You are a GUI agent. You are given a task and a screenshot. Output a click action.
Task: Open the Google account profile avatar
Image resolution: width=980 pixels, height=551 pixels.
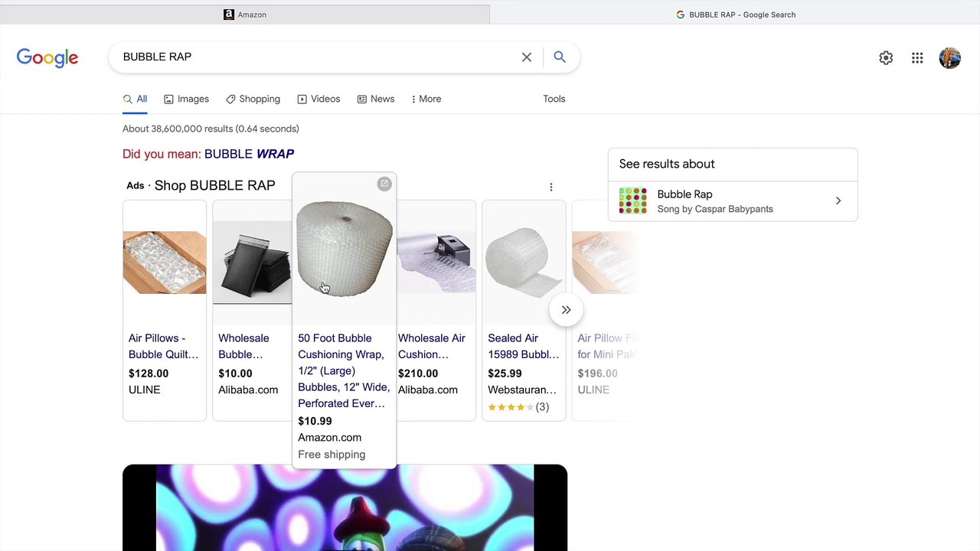[x=950, y=58]
